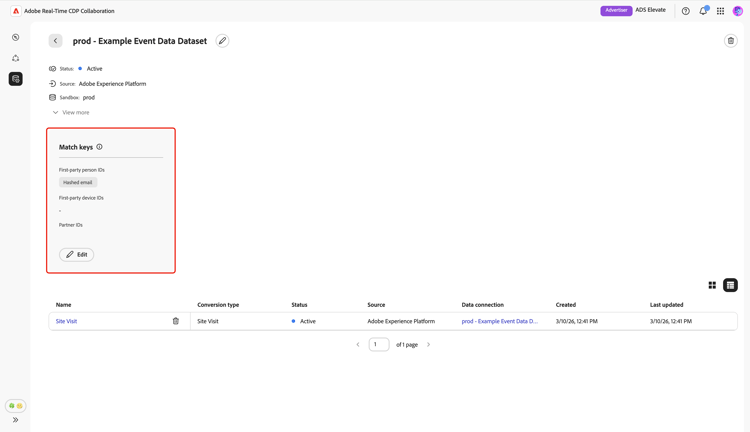Click the Active status cell in Site Visit row
The height and width of the screenshot is (432, 750).
pos(304,321)
